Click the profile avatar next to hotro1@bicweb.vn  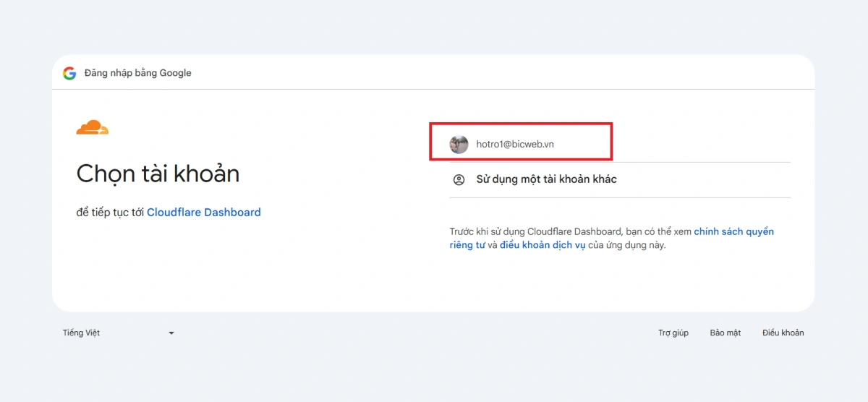click(x=459, y=145)
